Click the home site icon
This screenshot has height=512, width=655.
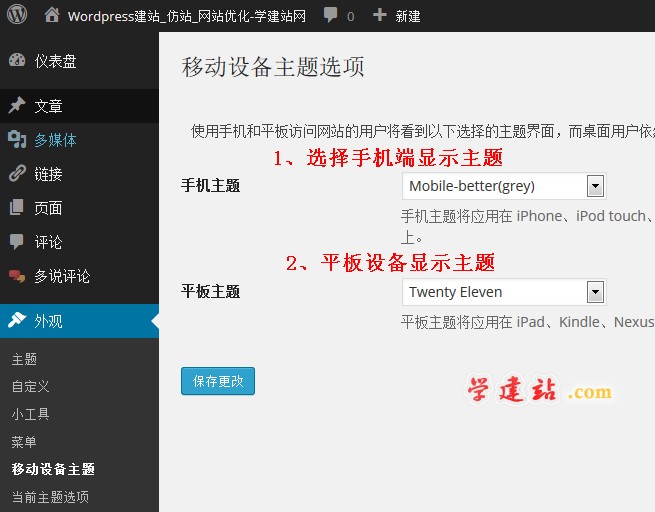[52, 15]
